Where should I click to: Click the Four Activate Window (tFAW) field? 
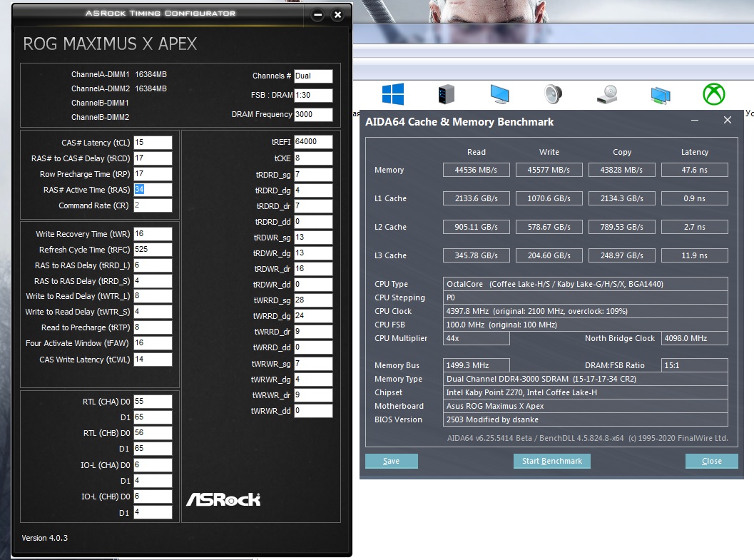(x=153, y=342)
